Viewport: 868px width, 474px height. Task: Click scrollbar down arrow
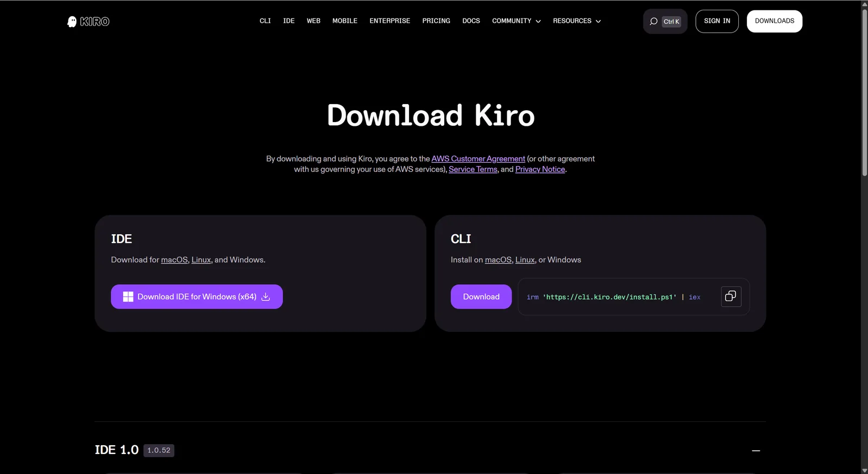865,470
